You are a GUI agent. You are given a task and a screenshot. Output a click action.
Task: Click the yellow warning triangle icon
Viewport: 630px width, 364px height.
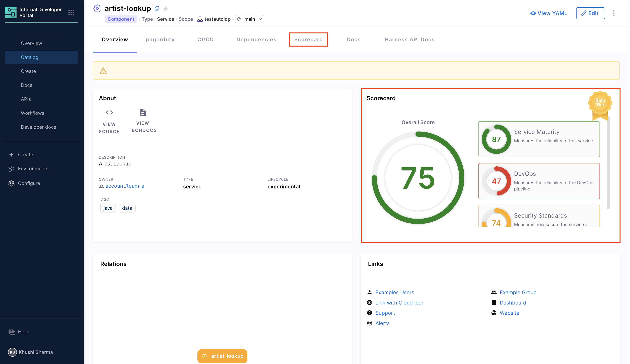pyautogui.click(x=103, y=71)
